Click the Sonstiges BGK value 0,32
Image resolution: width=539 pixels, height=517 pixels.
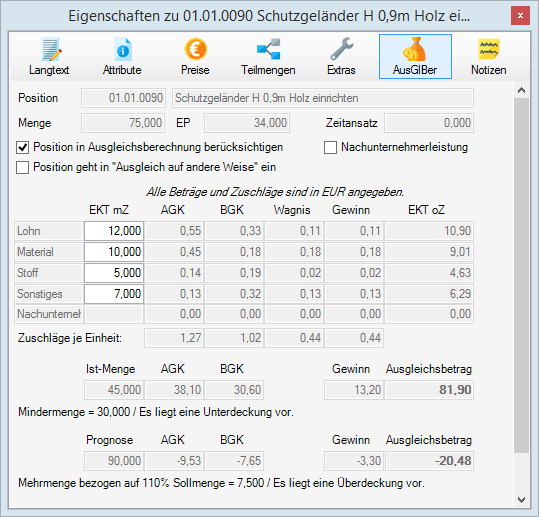tap(234, 294)
